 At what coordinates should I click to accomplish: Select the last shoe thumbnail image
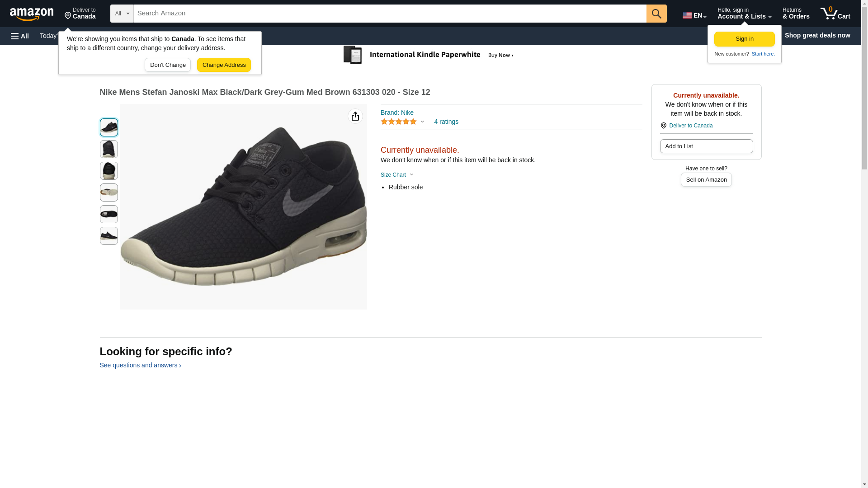click(108, 236)
